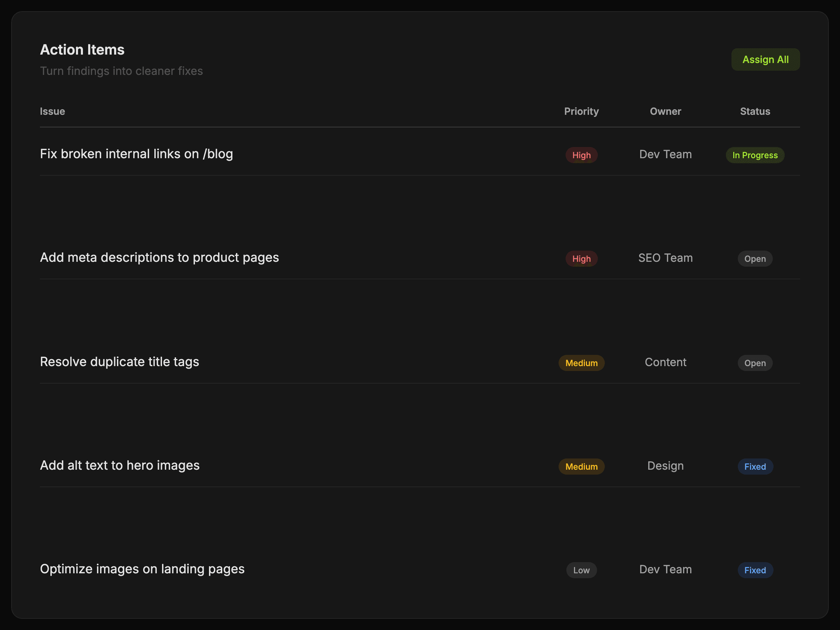Click the Design owner cell
840x630 pixels.
point(665,466)
